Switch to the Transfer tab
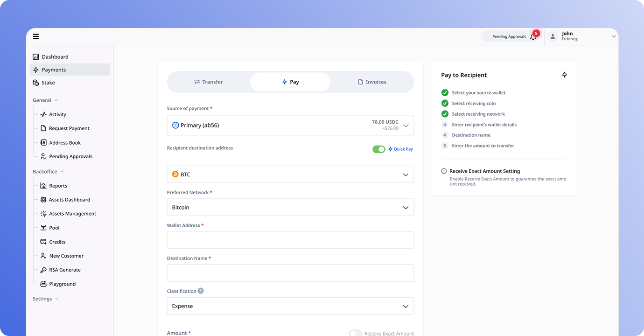Image resolution: width=644 pixels, height=336 pixels. [209, 82]
